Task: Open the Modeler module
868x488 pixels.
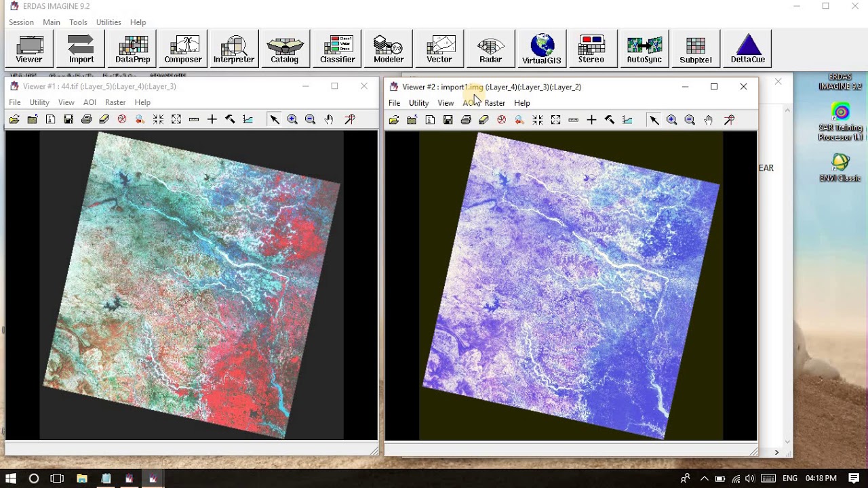Action: 389,49
